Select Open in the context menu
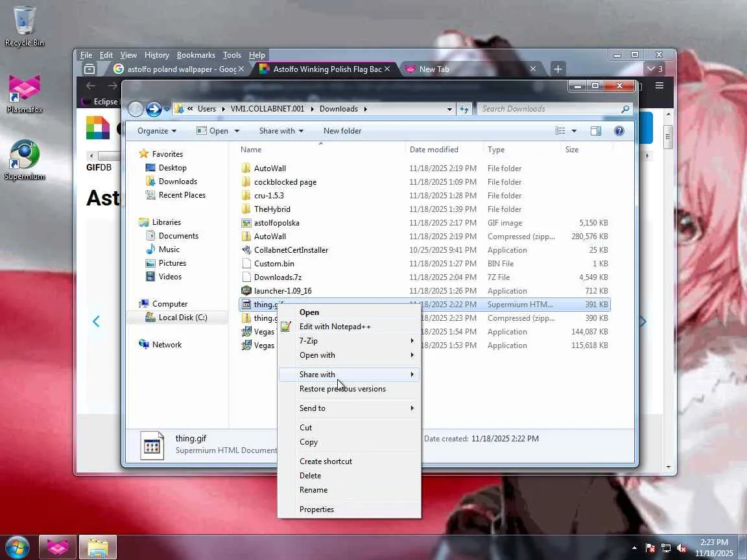The width and height of the screenshot is (747, 560). click(350, 312)
